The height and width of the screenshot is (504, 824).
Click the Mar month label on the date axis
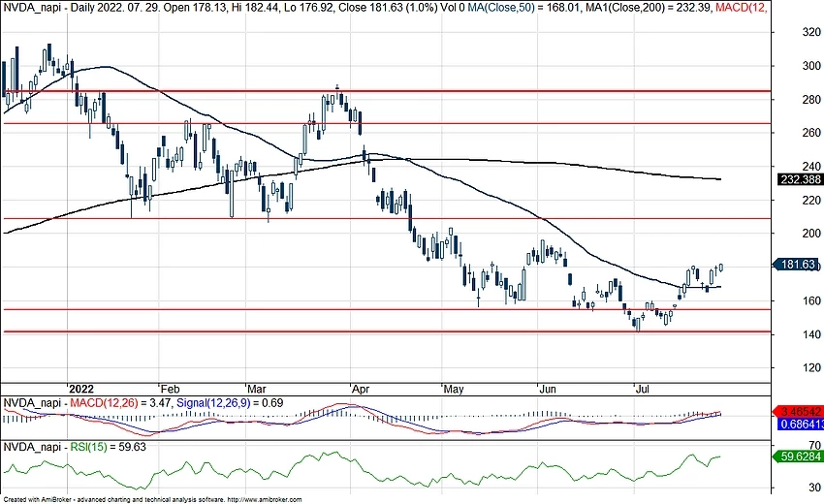click(x=257, y=389)
